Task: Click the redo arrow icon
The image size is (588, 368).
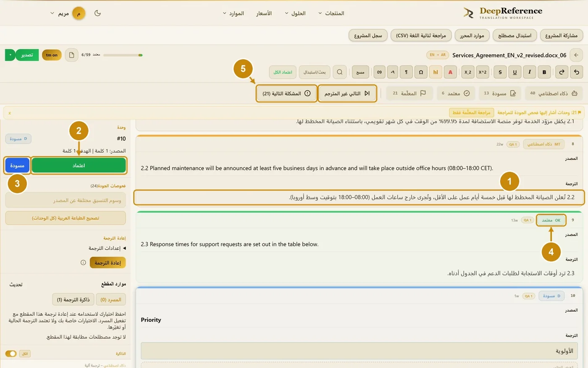Action: pyautogui.click(x=562, y=72)
